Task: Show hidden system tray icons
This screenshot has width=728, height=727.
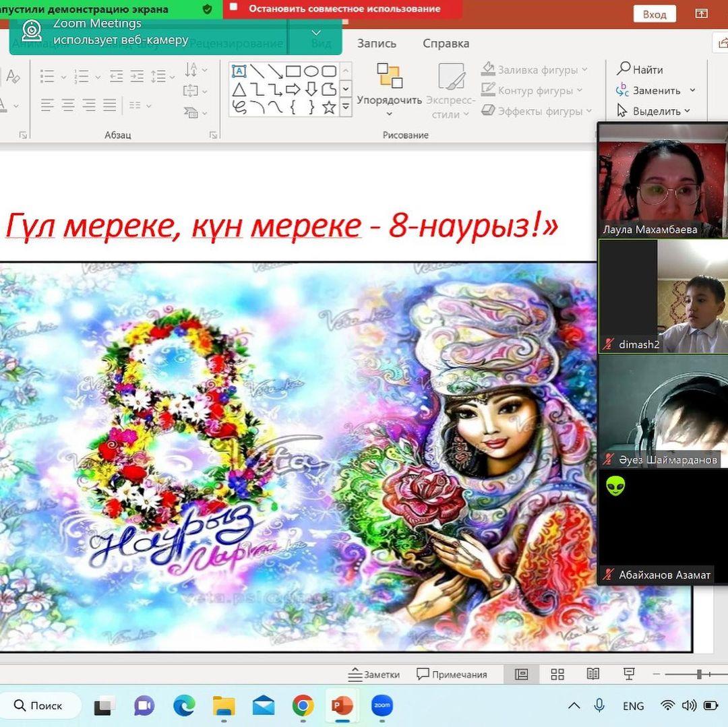Action: (x=574, y=705)
